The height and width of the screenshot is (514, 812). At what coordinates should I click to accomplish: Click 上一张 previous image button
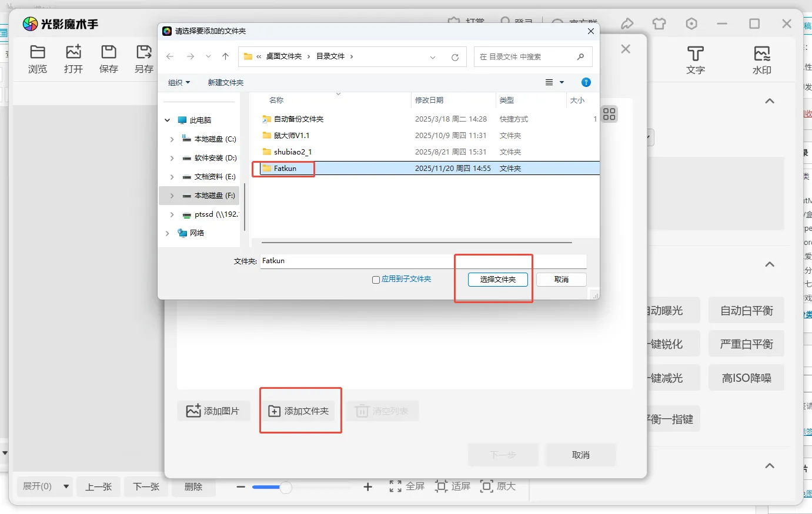coord(99,486)
